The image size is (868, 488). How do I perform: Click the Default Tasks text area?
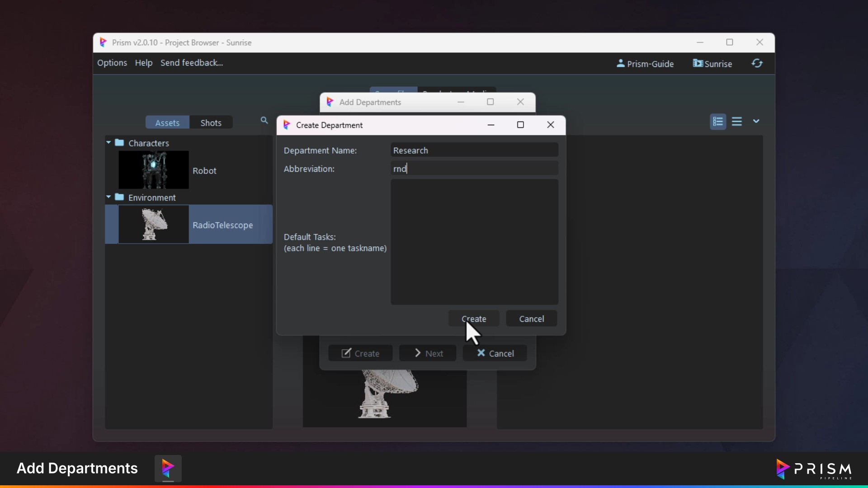pyautogui.click(x=474, y=242)
